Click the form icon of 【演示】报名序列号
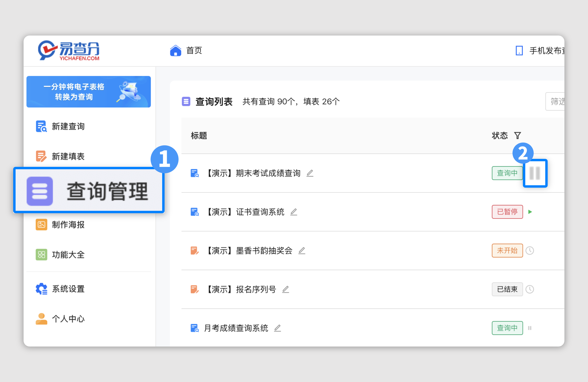This screenshot has height=382, width=588. pos(195,289)
